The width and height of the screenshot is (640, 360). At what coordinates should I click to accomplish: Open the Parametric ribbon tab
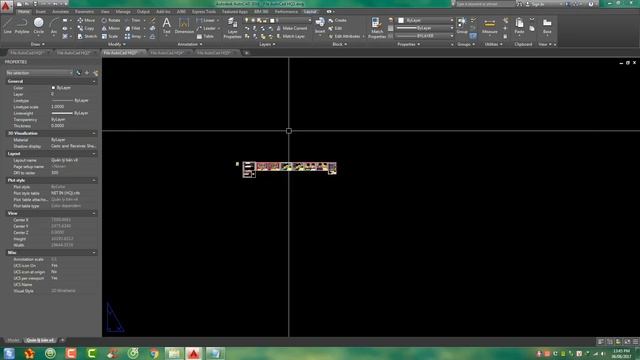tap(84, 11)
